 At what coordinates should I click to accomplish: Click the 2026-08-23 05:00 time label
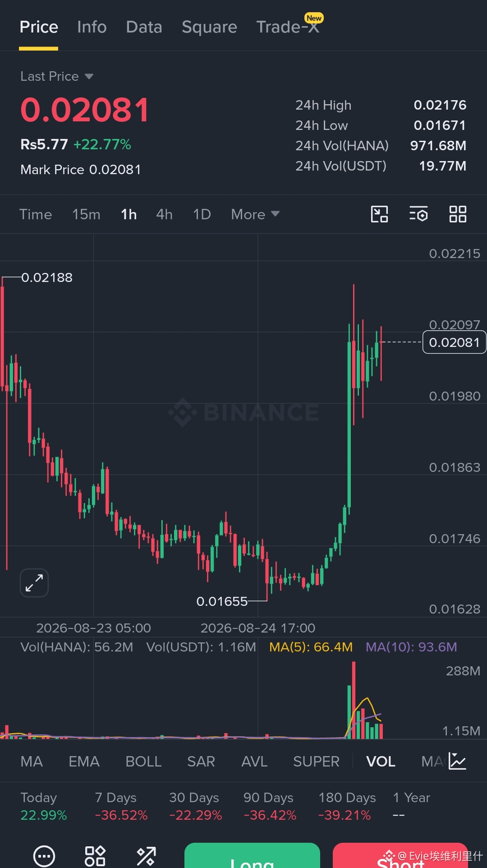[x=93, y=628]
